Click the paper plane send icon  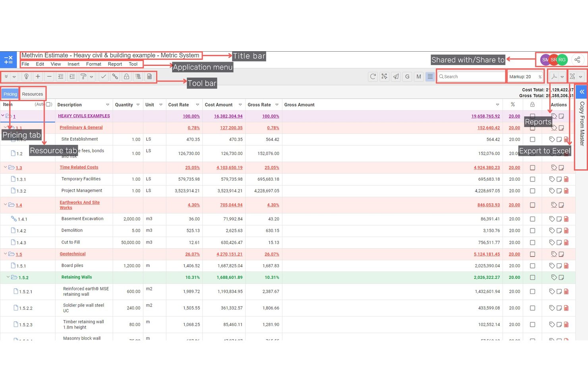396,77
